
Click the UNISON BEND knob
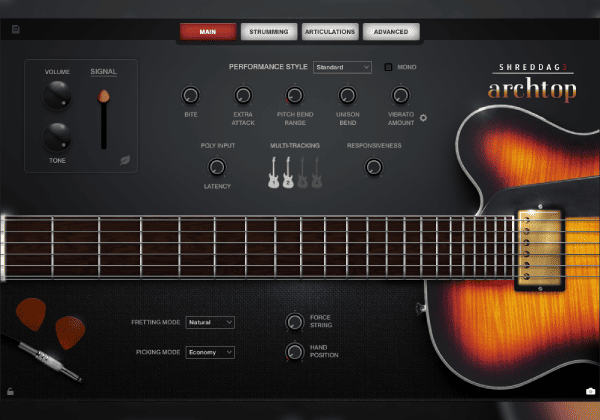pyautogui.click(x=347, y=95)
